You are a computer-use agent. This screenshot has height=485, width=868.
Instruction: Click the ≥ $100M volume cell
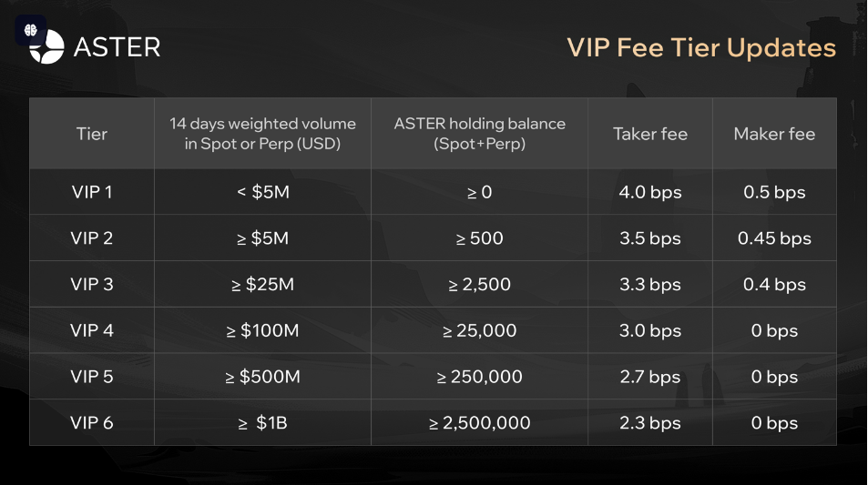pyautogui.click(x=262, y=330)
